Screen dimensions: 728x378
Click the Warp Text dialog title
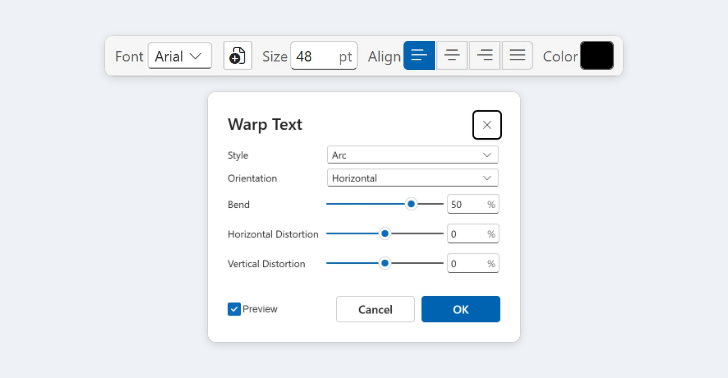pyautogui.click(x=265, y=125)
